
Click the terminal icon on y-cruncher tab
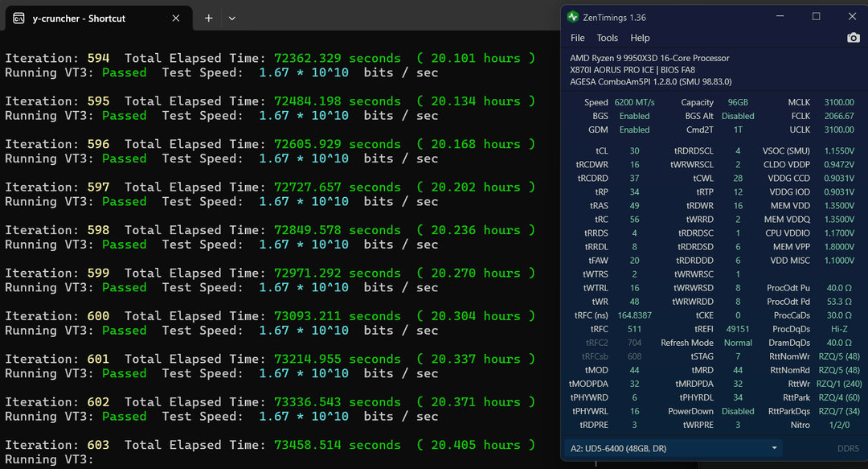click(x=18, y=18)
